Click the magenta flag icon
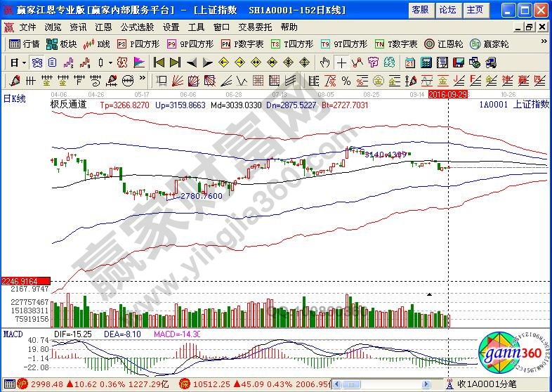This screenshot has height=392, width=552. coord(140,63)
